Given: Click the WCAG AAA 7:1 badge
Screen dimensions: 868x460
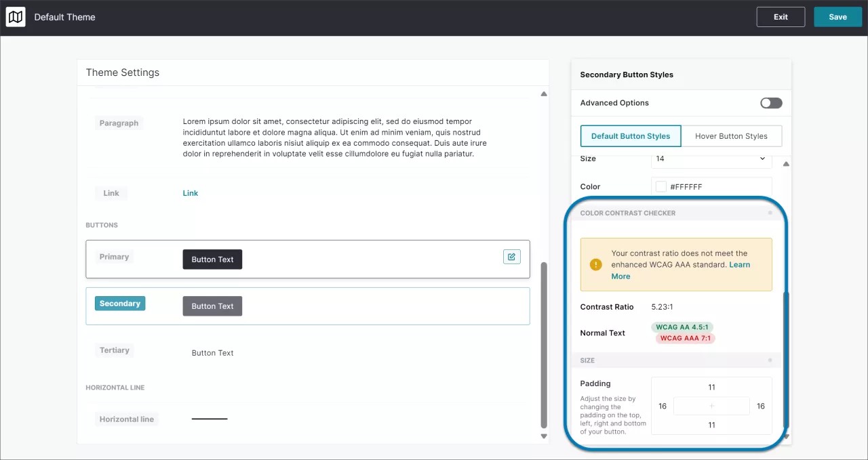Looking at the screenshot, I should pos(685,338).
